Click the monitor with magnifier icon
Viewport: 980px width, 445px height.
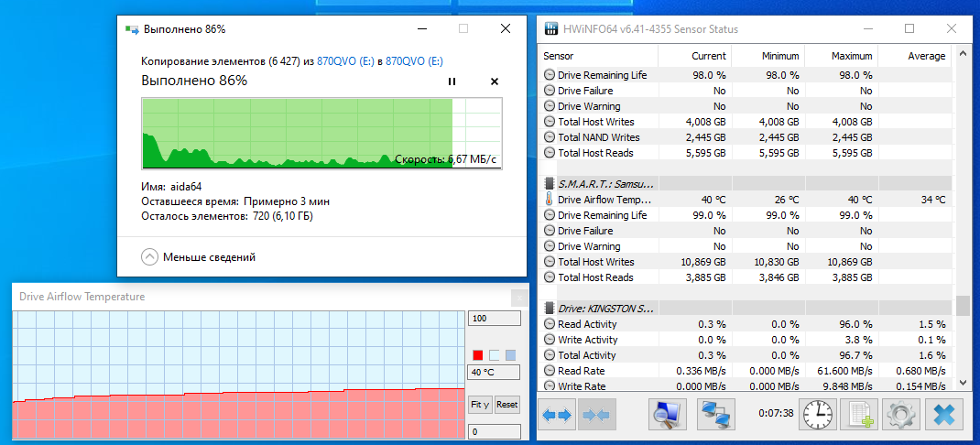pyautogui.click(x=668, y=415)
